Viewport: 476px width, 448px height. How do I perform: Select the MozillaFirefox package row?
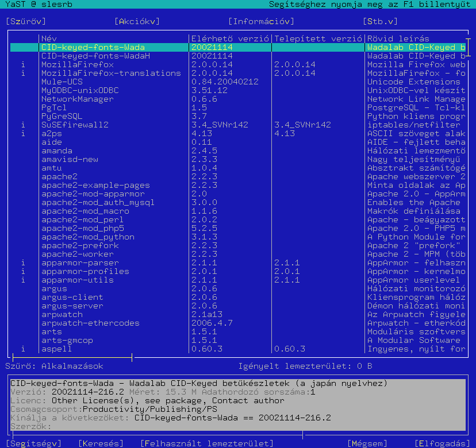coord(238,64)
